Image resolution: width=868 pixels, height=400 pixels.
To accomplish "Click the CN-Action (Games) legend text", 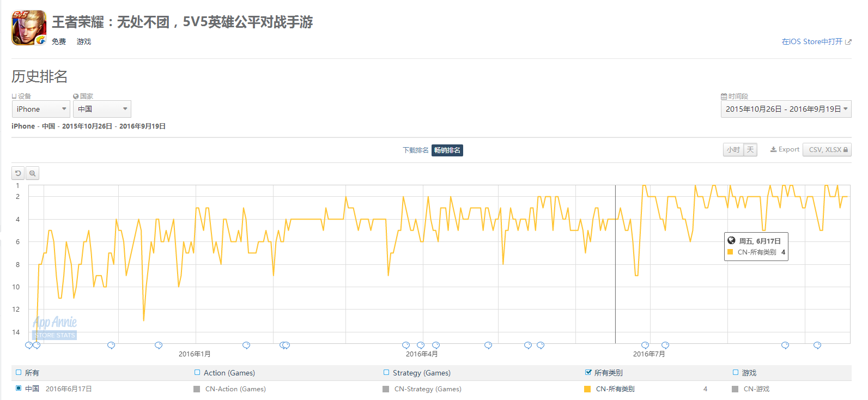I will coord(235,389).
